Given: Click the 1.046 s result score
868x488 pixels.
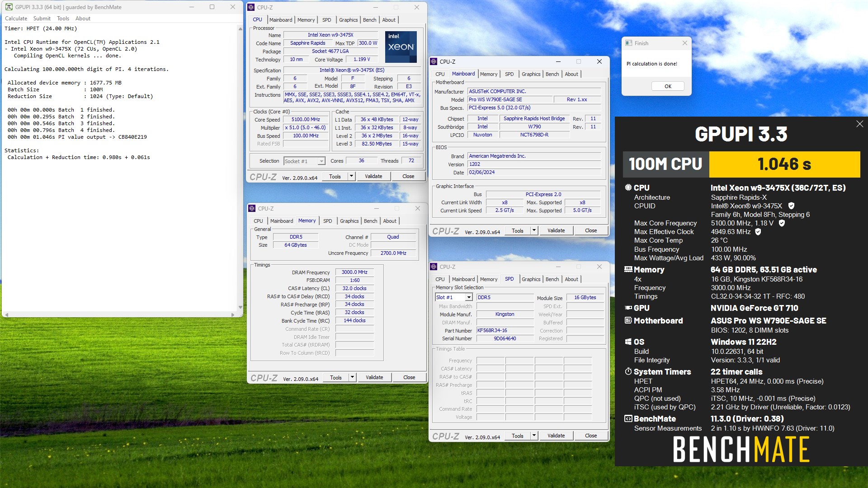Looking at the screenshot, I should coord(784,164).
